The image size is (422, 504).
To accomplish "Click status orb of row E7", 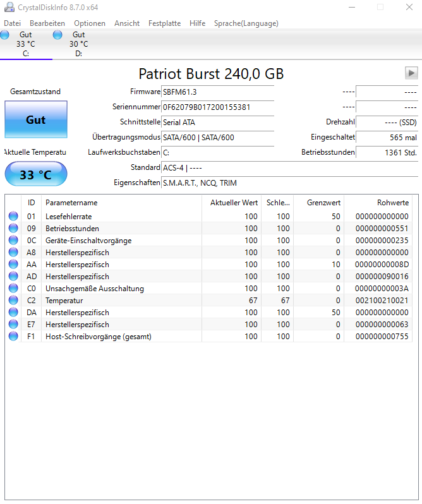I will (x=13, y=324).
